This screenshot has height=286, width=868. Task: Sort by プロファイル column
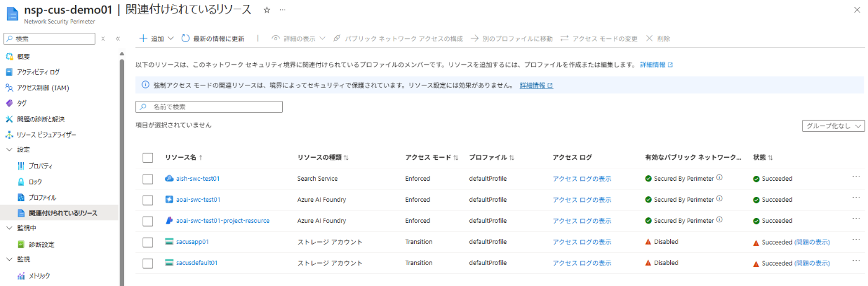(492, 157)
